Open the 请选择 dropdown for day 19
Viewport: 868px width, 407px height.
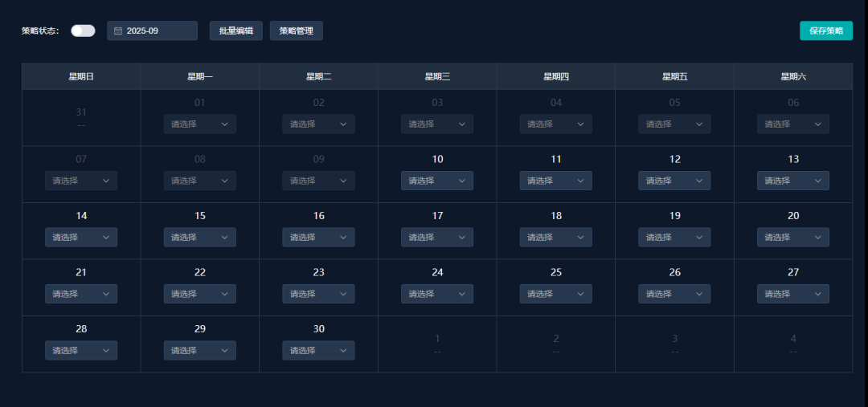pos(674,238)
